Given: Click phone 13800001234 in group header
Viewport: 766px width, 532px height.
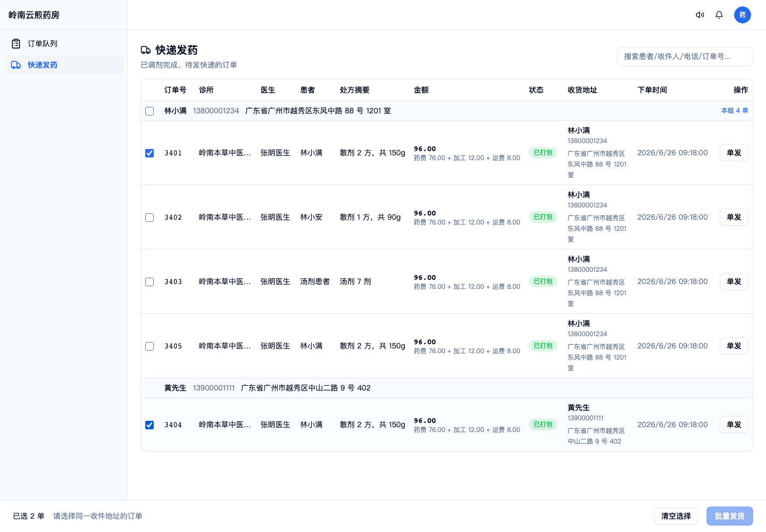Looking at the screenshot, I should (x=216, y=111).
